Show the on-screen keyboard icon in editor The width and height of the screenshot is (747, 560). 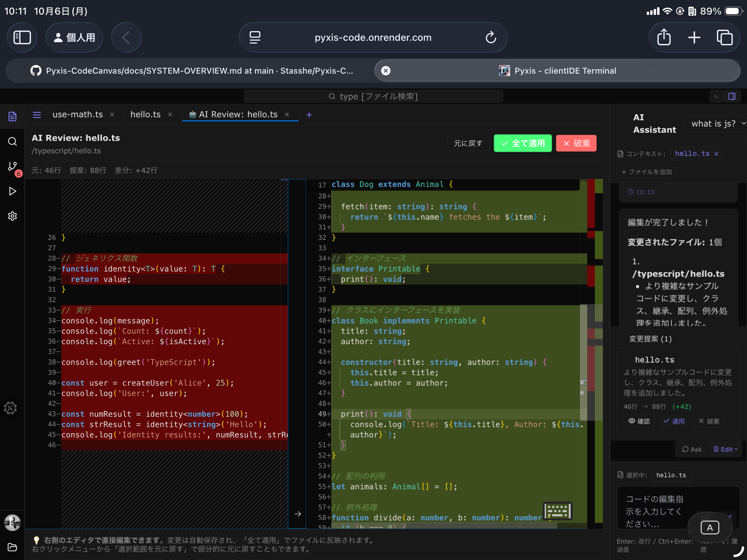coord(558,511)
